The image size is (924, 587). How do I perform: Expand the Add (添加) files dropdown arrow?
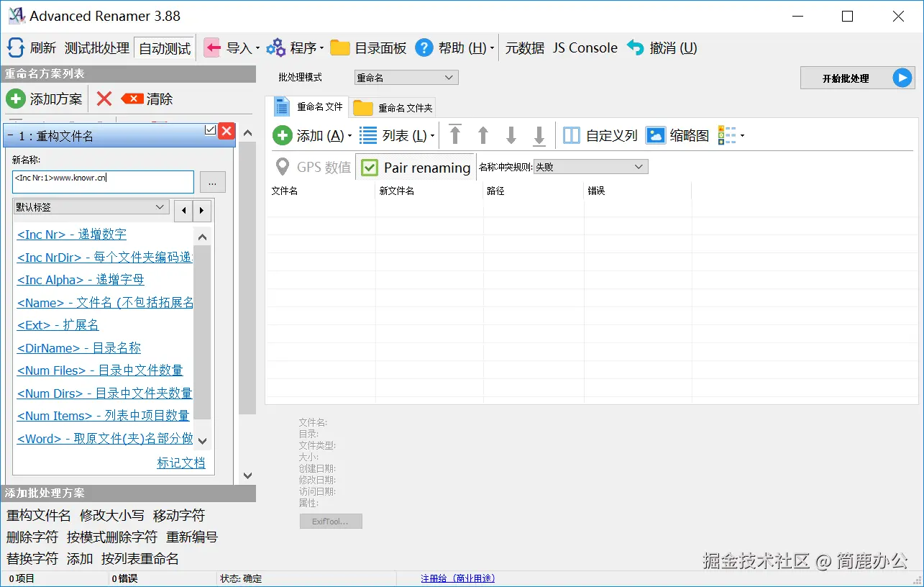[350, 136]
